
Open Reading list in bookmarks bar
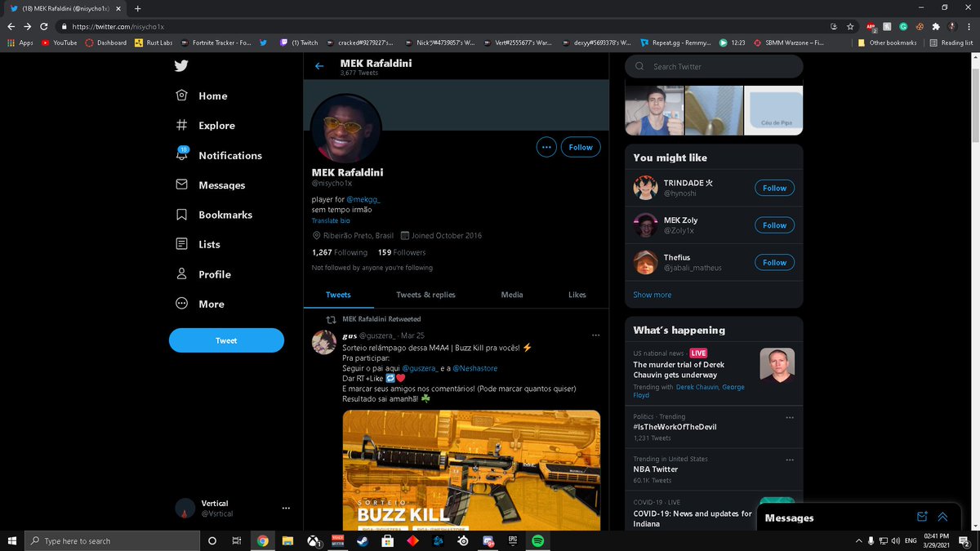(x=951, y=42)
